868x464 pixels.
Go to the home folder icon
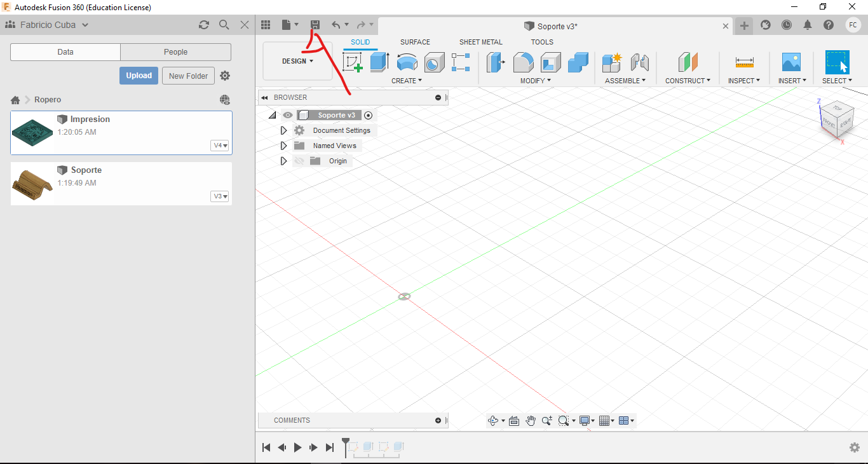click(15, 100)
